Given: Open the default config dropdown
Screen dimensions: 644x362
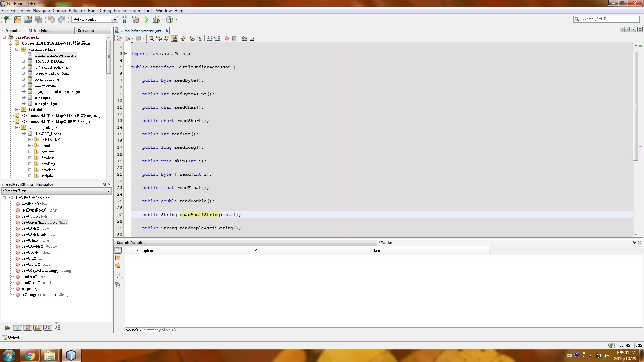Looking at the screenshot, I should coord(114,20).
